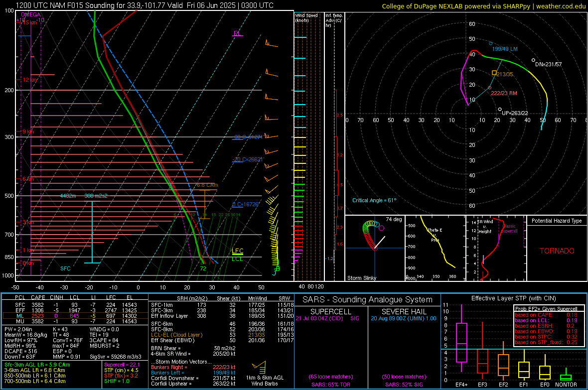The image size is (588, 390).
Task: Click the weather.cod.edu NEXLAB header text
Action: pos(483,6)
